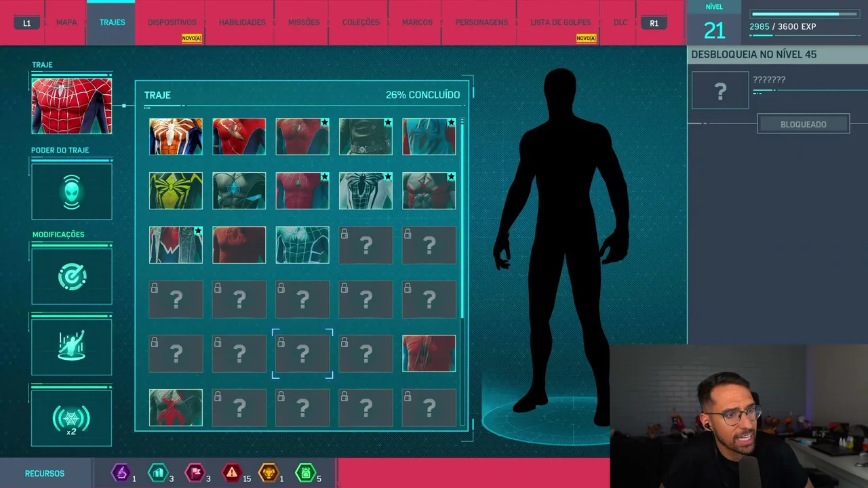Click the "???????" locked suit name
868x488 pixels.
pyautogui.click(x=769, y=79)
